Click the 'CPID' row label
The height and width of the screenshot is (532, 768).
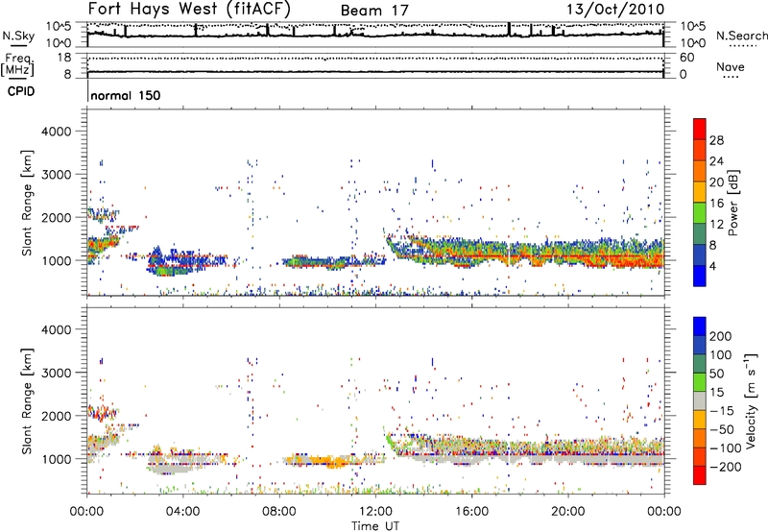21,91
